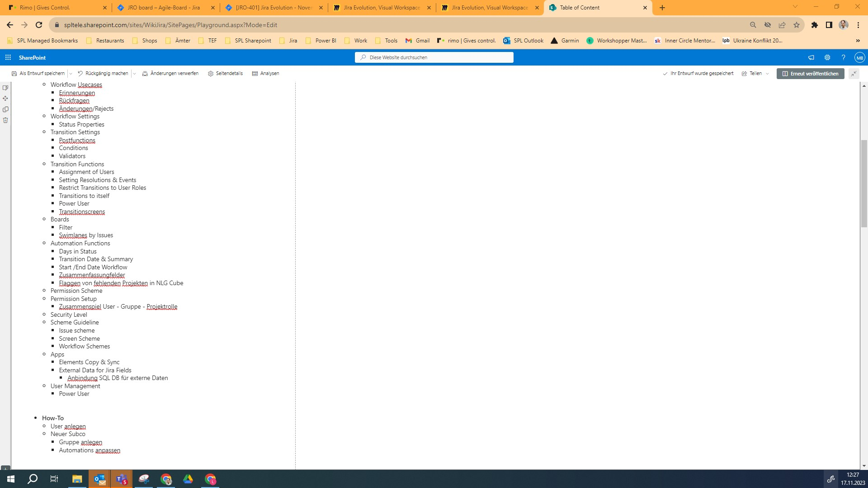The width and height of the screenshot is (868, 488).
Task: Open Microsoft Teams from the taskbar
Action: tap(122, 479)
